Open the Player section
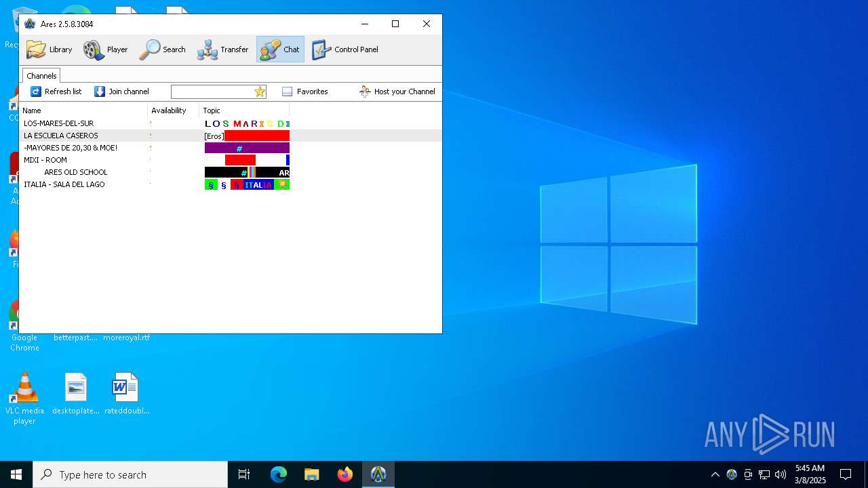This screenshot has height=488, width=868. point(105,49)
